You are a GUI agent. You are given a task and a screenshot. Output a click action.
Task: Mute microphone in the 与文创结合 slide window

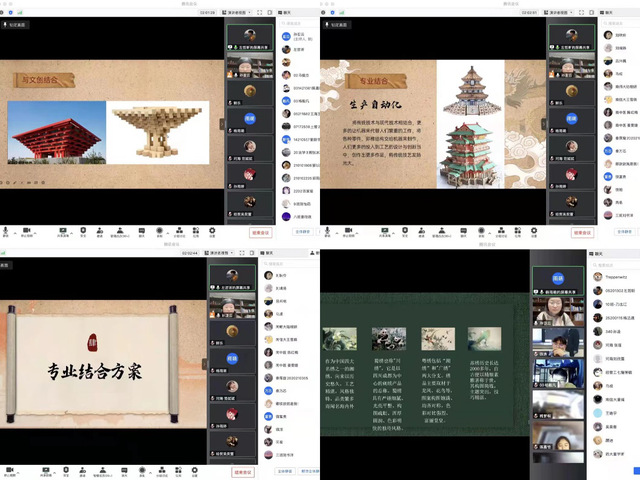[6, 229]
